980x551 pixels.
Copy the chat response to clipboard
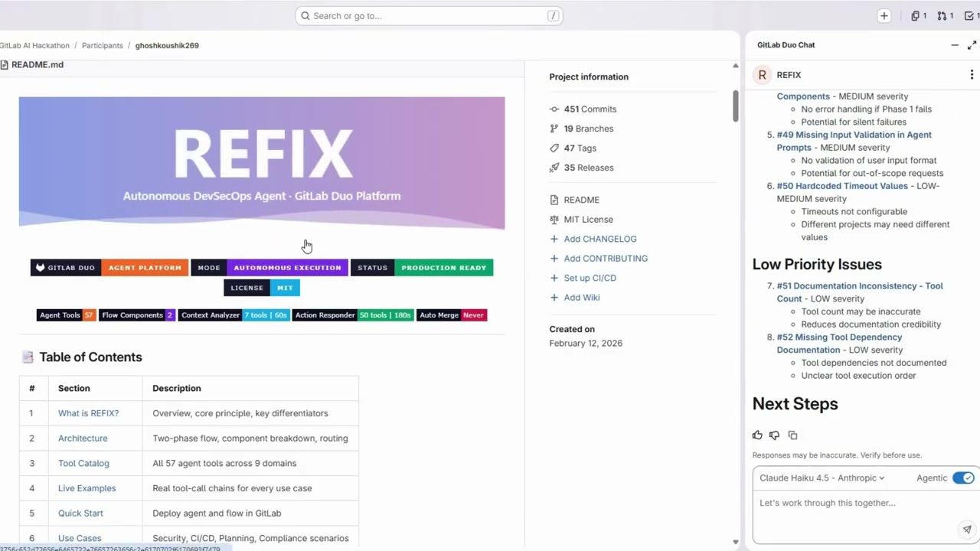pyautogui.click(x=792, y=435)
